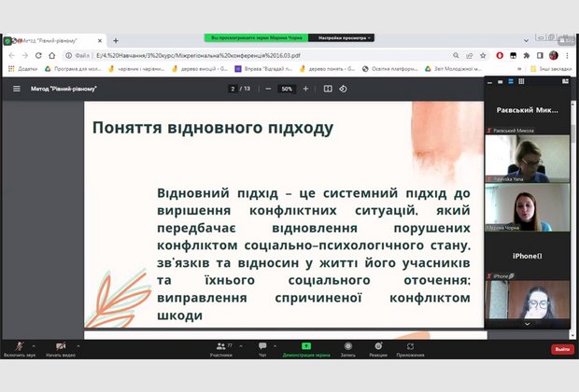
Task: Switch video panel to list view
Action: point(511,81)
